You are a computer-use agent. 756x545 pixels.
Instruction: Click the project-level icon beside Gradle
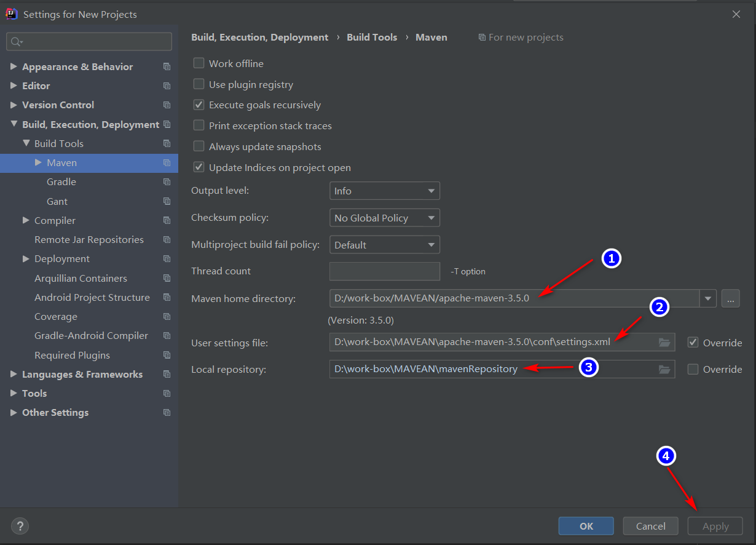coord(167,182)
